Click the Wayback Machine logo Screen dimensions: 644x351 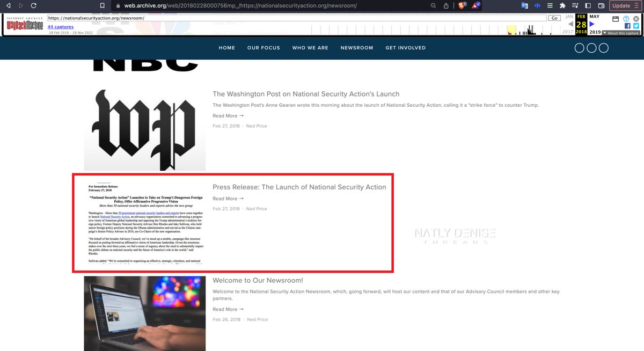(24, 24)
